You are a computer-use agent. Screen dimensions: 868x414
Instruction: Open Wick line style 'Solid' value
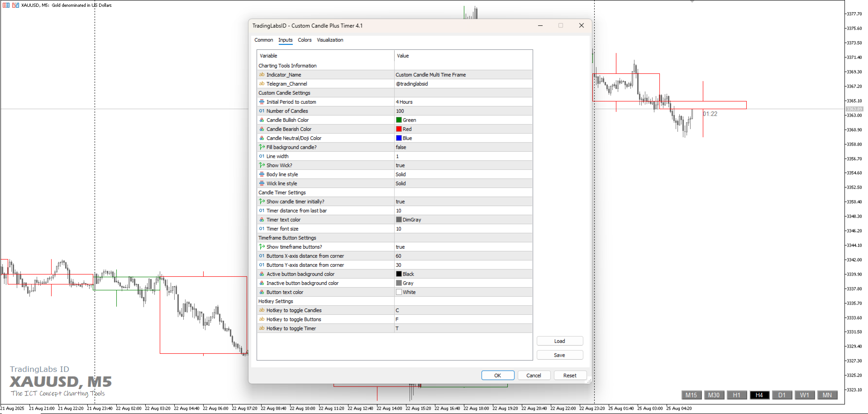click(x=463, y=183)
